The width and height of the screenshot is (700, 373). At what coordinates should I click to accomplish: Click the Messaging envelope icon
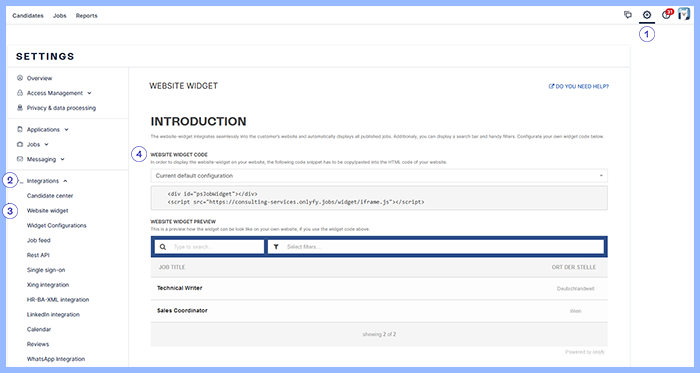20,159
